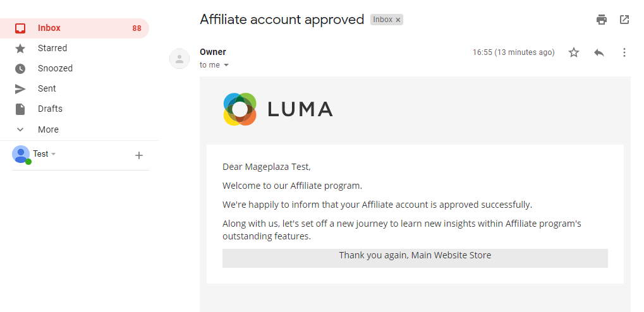Open the three-dot more options menu
This screenshot has height=312, width=644.
tap(624, 52)
